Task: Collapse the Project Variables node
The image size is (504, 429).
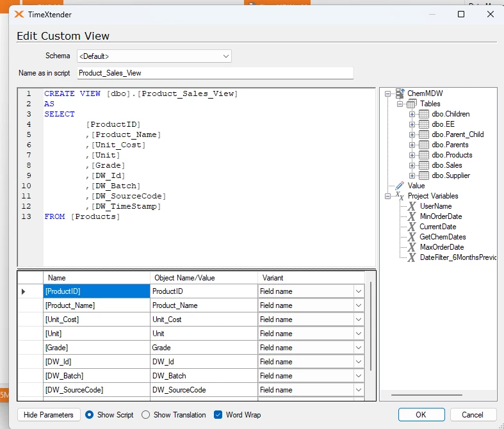Action: (x=387, y=196)
